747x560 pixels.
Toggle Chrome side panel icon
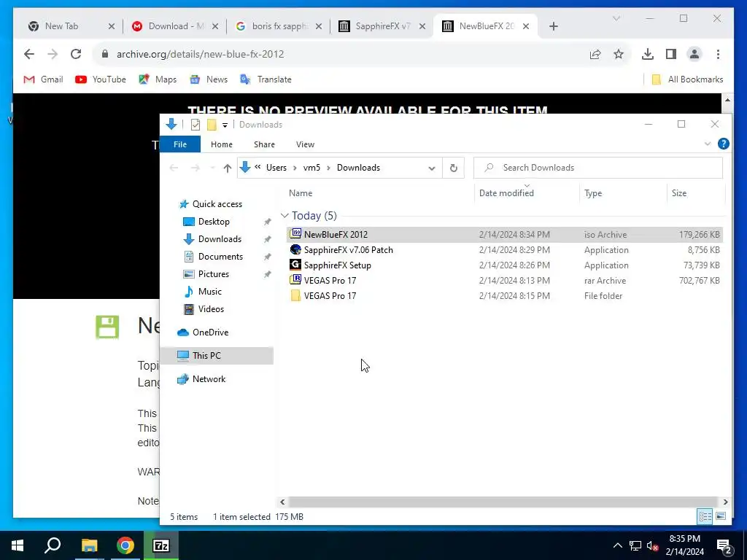671,54
